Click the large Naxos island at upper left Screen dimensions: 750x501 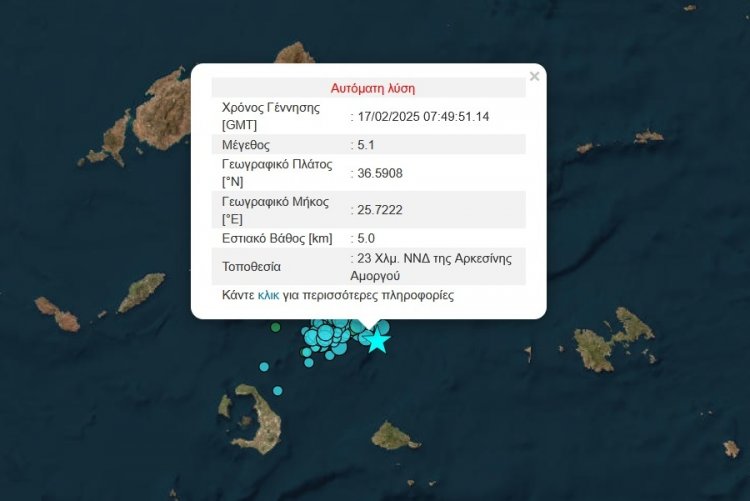(165, 108)
